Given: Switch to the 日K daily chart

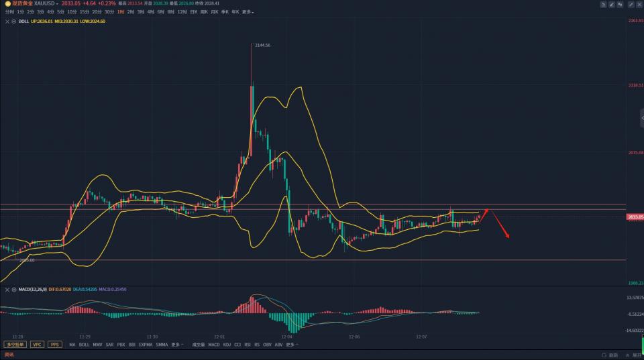Looking at the screenshot, I should point(193,12).
